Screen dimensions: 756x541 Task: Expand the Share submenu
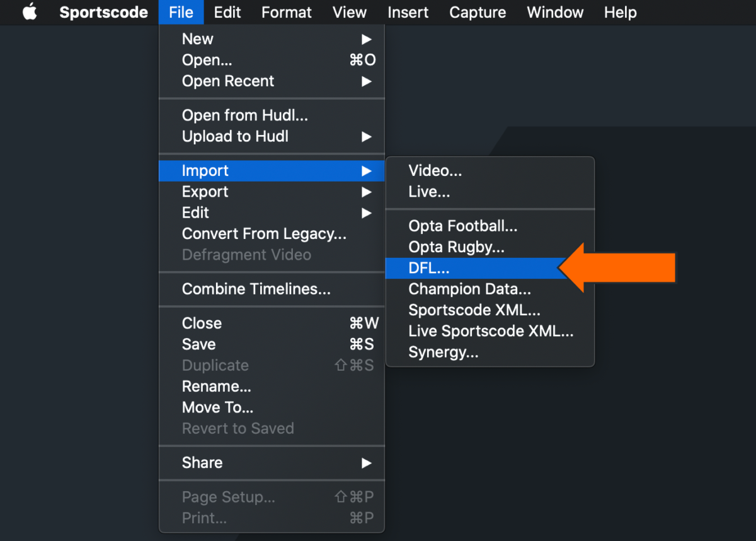(202, 462)
